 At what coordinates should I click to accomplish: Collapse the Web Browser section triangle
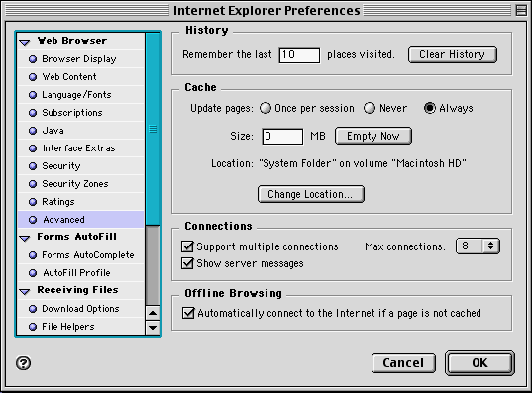coord(25,42)
